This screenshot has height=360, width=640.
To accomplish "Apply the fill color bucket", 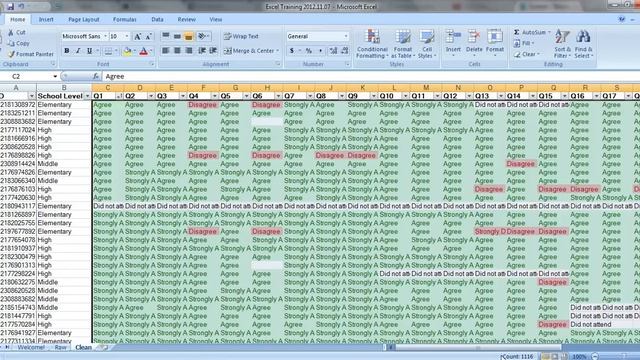I will pyautogui.click(x=127, y=51).
